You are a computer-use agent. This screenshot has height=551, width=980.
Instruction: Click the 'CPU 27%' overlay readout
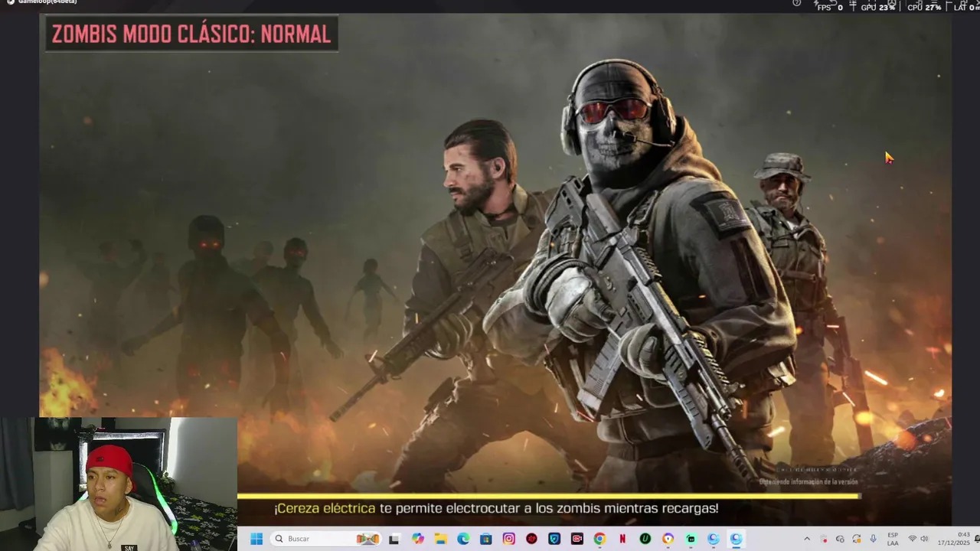pyautogui.click(x=924, y=7)
